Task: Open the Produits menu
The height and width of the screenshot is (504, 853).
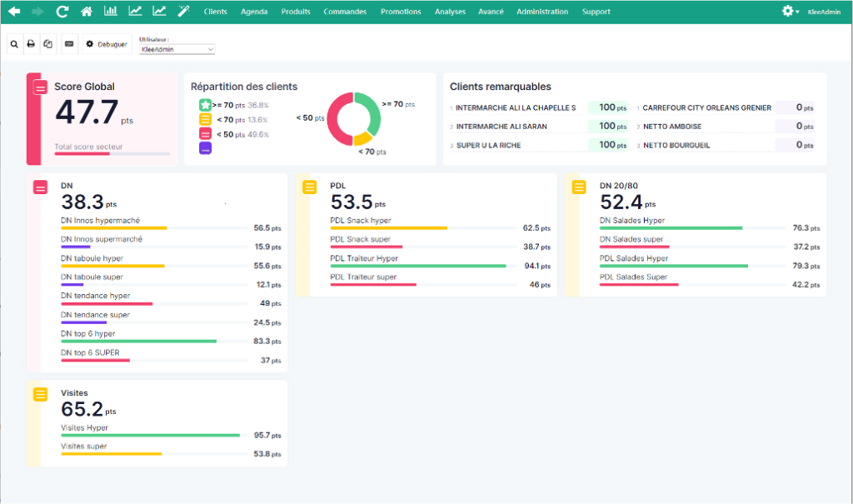Action: point(296,12)
